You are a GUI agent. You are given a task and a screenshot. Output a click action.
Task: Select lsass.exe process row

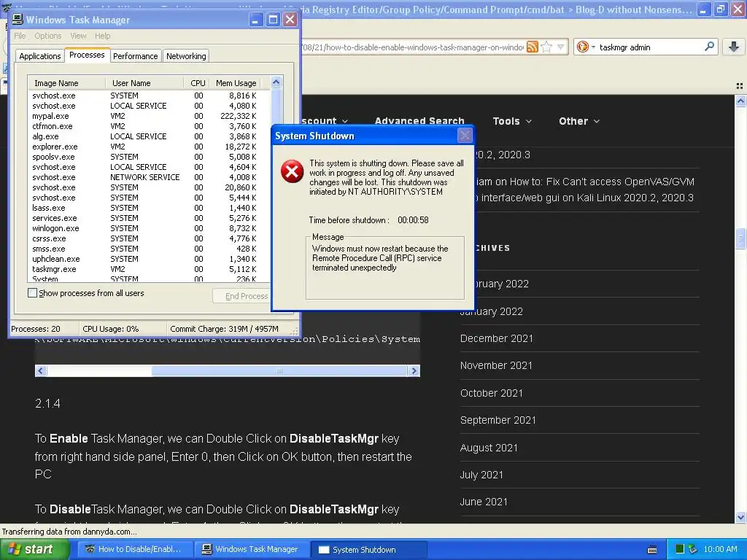coord(149,208)
